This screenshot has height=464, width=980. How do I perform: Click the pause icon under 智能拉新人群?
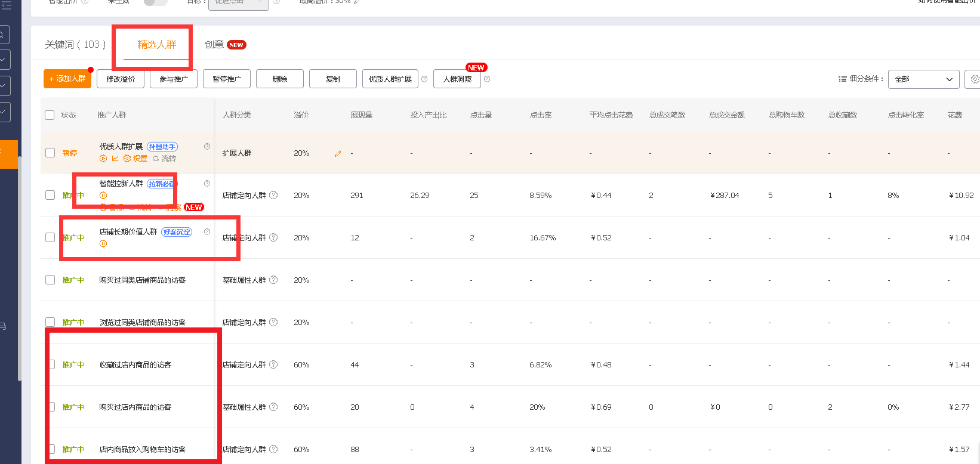[103, 196]
